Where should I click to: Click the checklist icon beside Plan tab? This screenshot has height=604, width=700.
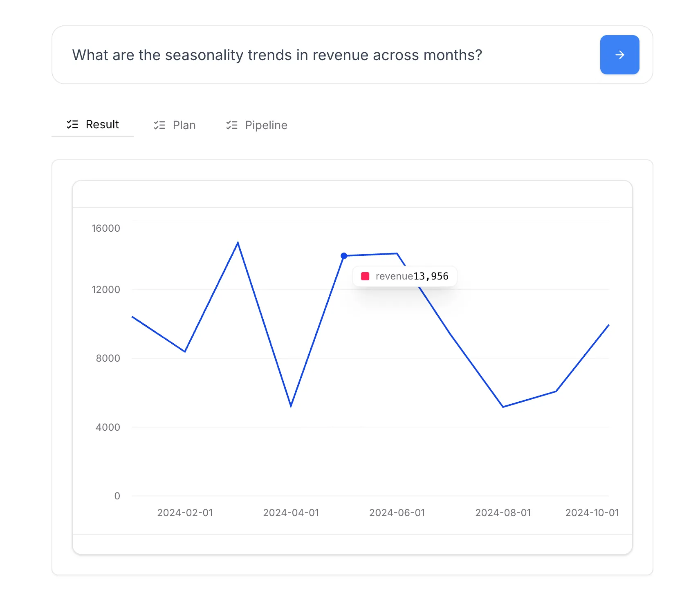pos(159,125)
